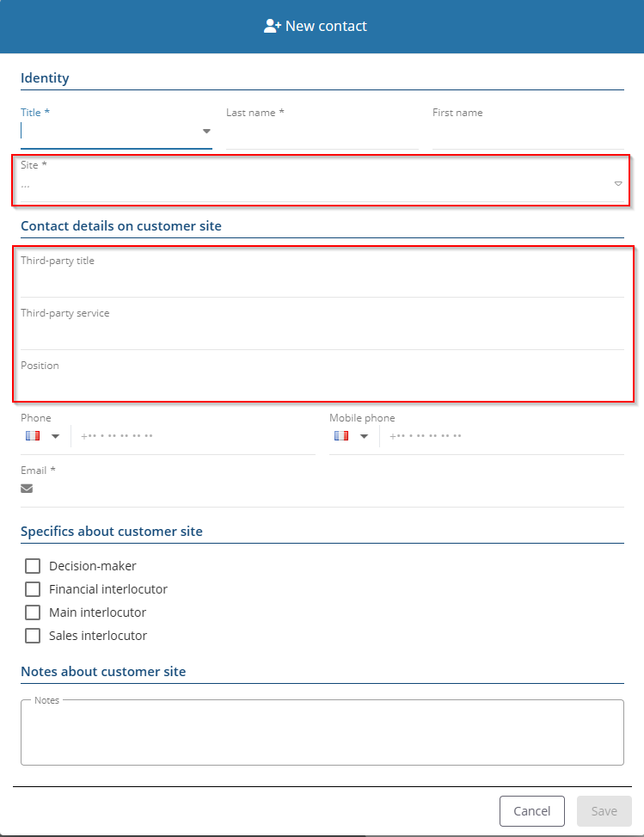Click into the First name field
This screenshot has height=837, width=644.
(x=527, y=134)
